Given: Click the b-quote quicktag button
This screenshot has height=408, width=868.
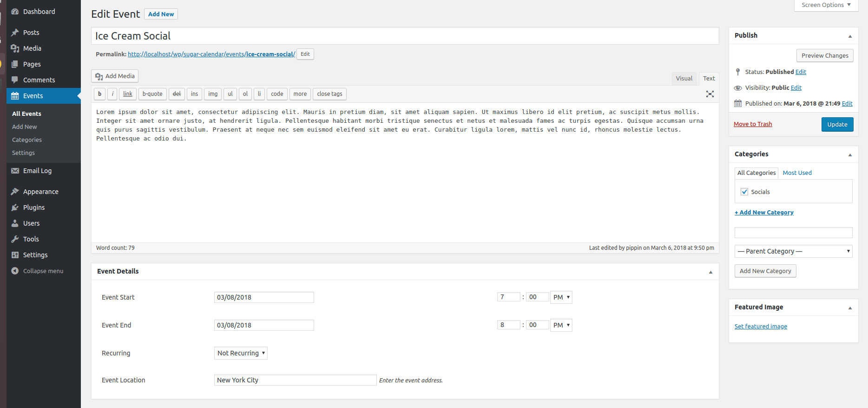Looking at the screenshot, I should point(152,94).
